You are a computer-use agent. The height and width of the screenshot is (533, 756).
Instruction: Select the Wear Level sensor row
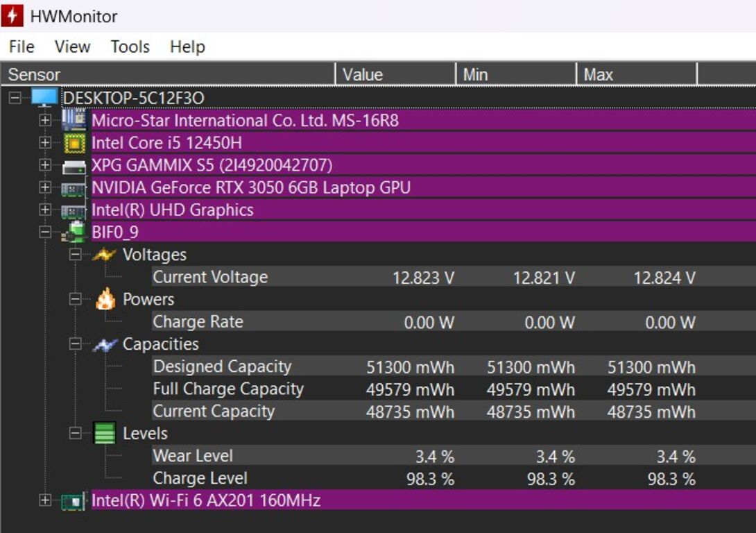point(454,456)
